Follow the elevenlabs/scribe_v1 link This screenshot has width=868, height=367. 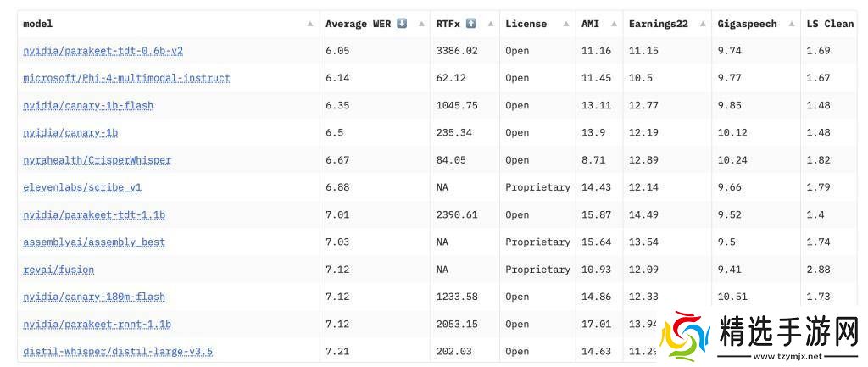(82, 187)
